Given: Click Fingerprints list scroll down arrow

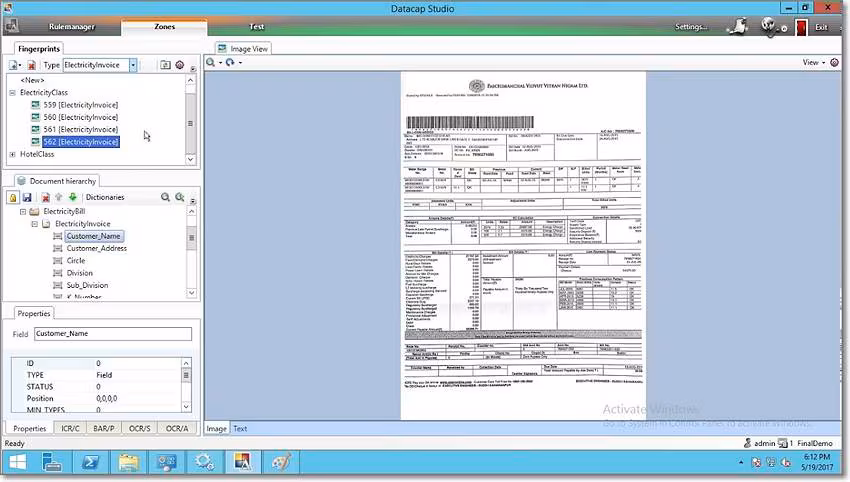Looking at the screenshot, I should point(190,159).
